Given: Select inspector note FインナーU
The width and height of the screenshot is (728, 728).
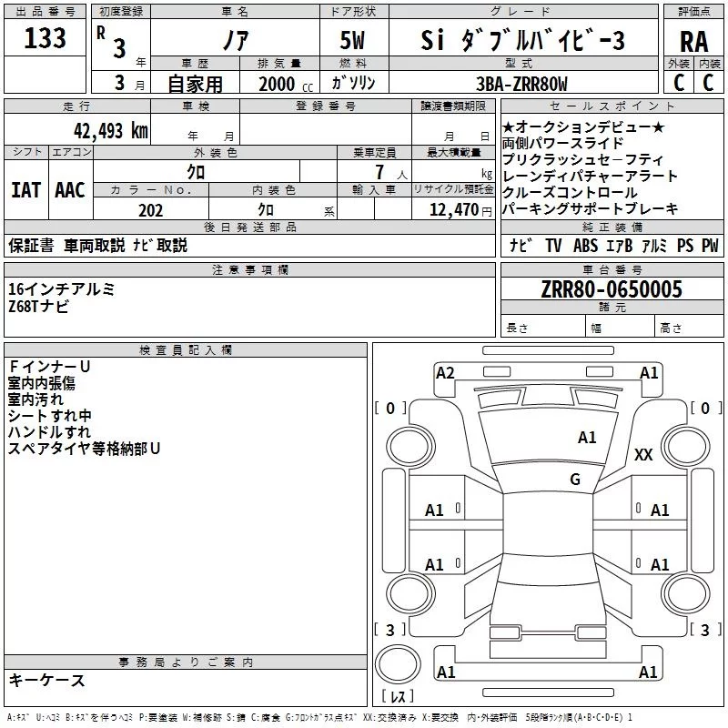Looking at the screenshot, I should 49,367.
